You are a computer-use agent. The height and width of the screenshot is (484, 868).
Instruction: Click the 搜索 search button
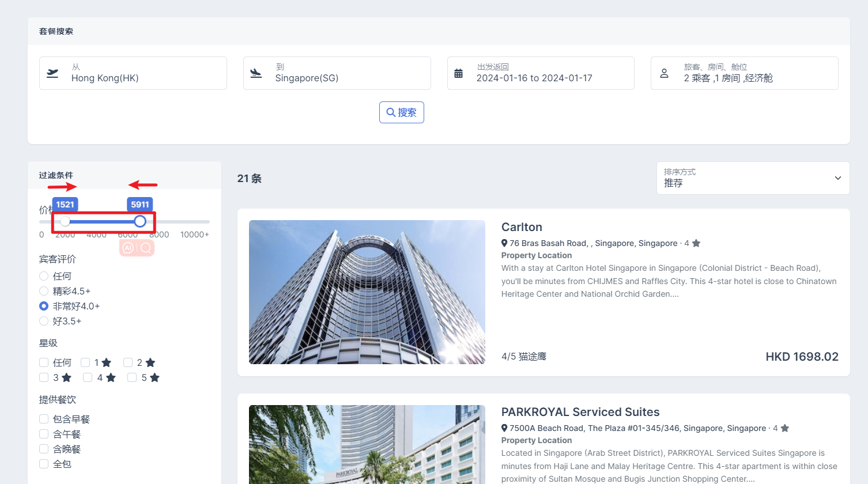(401, 112)
